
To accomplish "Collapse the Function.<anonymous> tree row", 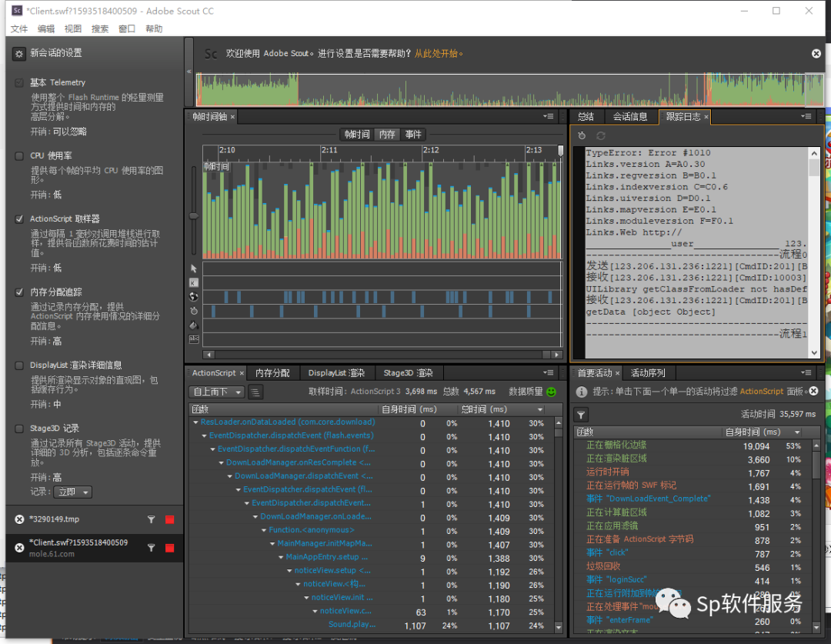I will click(264, 530).
